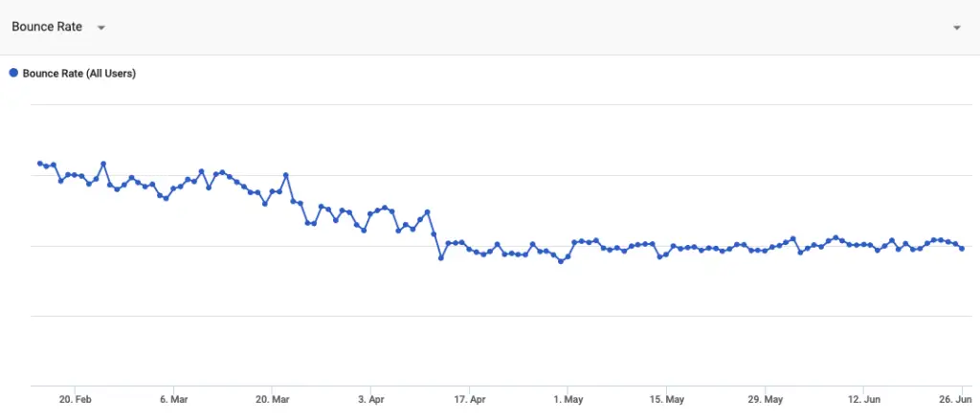Click the Bounce Rate (All Users) legend label

(x=79, y=73)
